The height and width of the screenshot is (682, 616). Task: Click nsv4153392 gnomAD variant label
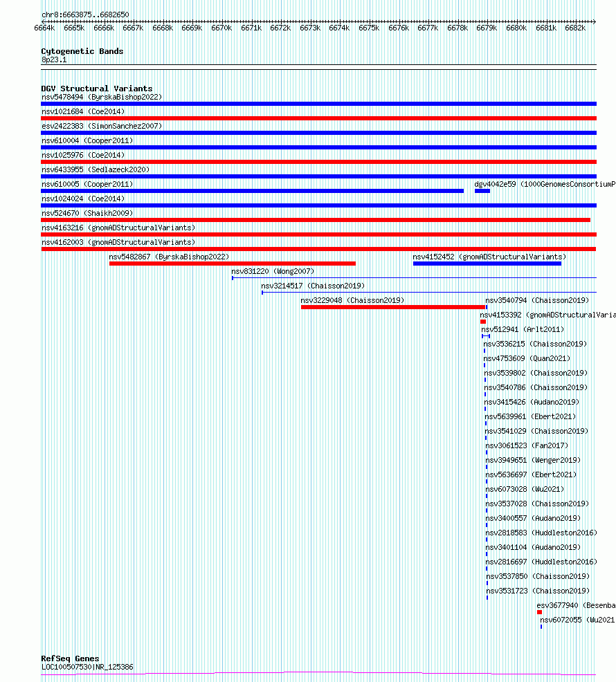point(547,315)
